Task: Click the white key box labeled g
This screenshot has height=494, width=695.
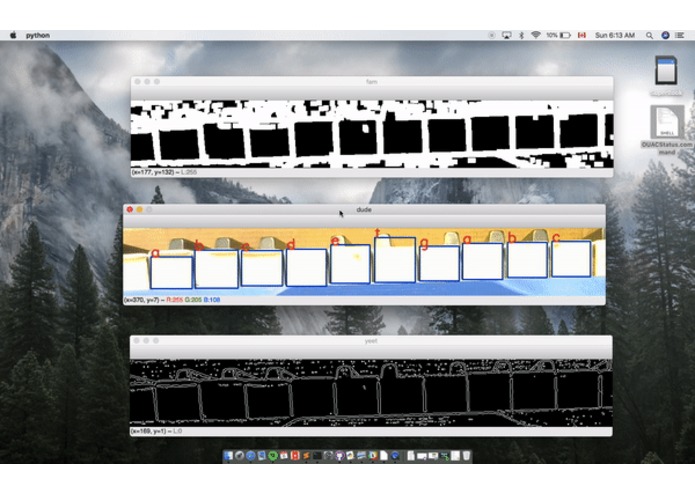Action: tap(439, 263)
